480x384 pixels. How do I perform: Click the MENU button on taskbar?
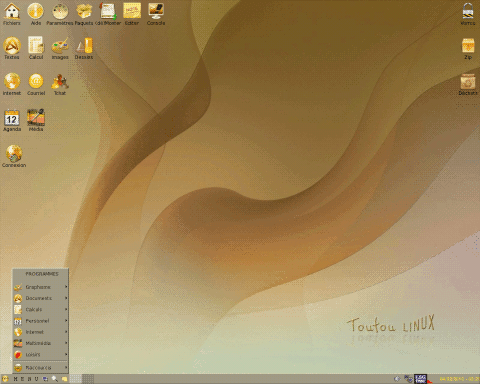[26, 379]
